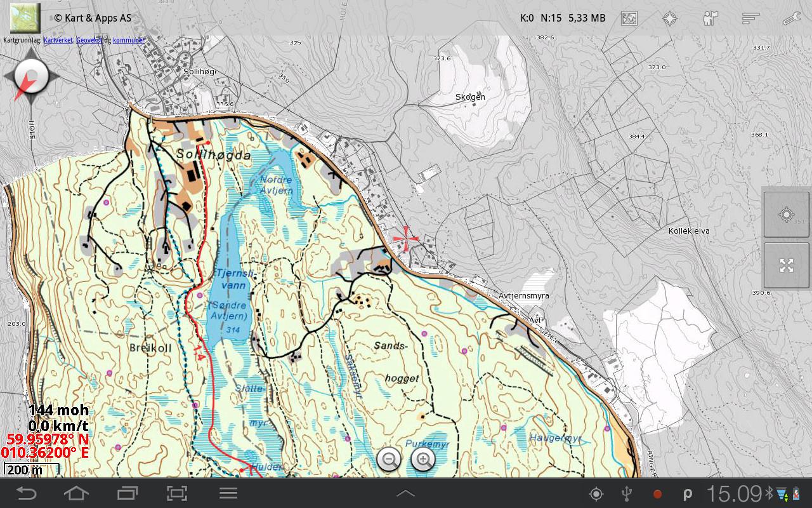Tap the Nordre Avtjern lake label
812x508 pixels.
pyautogui.click(x=276, y=185)
